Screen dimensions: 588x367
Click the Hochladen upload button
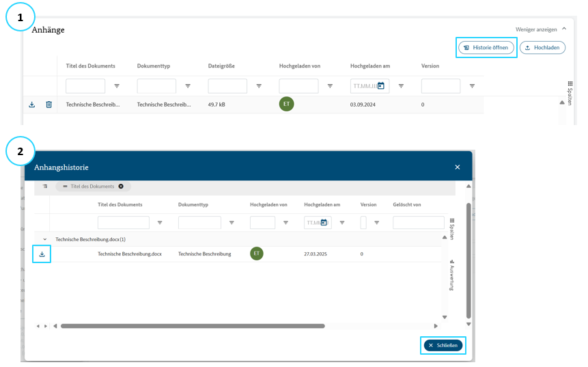pos(542,48)
